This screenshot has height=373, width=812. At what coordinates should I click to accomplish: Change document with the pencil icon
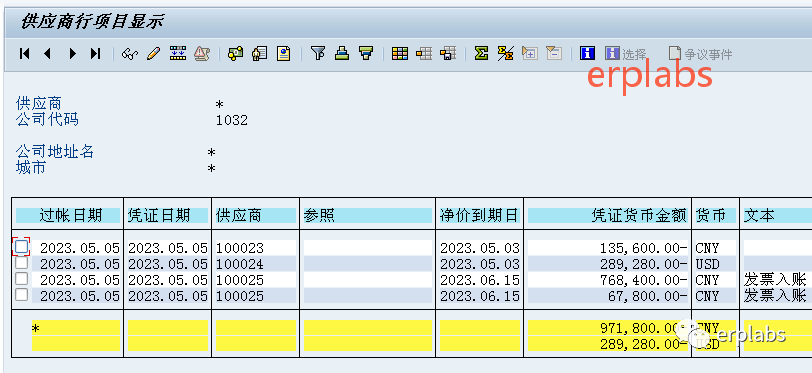click(154, 53)
